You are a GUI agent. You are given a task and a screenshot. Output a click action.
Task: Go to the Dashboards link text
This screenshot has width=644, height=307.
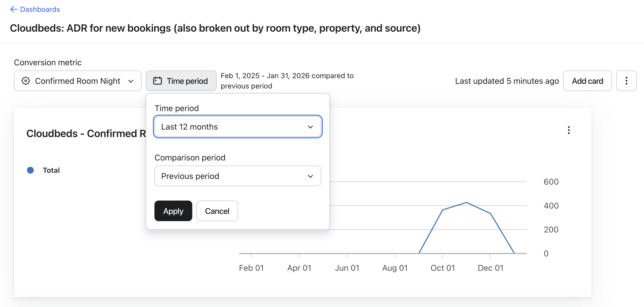(40, 10)
